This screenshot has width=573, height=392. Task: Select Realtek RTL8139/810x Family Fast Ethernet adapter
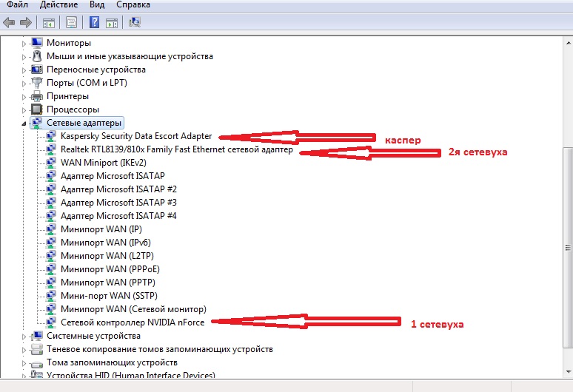click(176, 149)
